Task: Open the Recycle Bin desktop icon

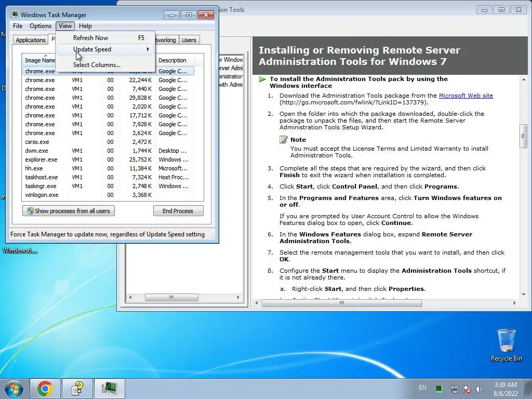Action: pyautogui.click(x=506, y=345)
